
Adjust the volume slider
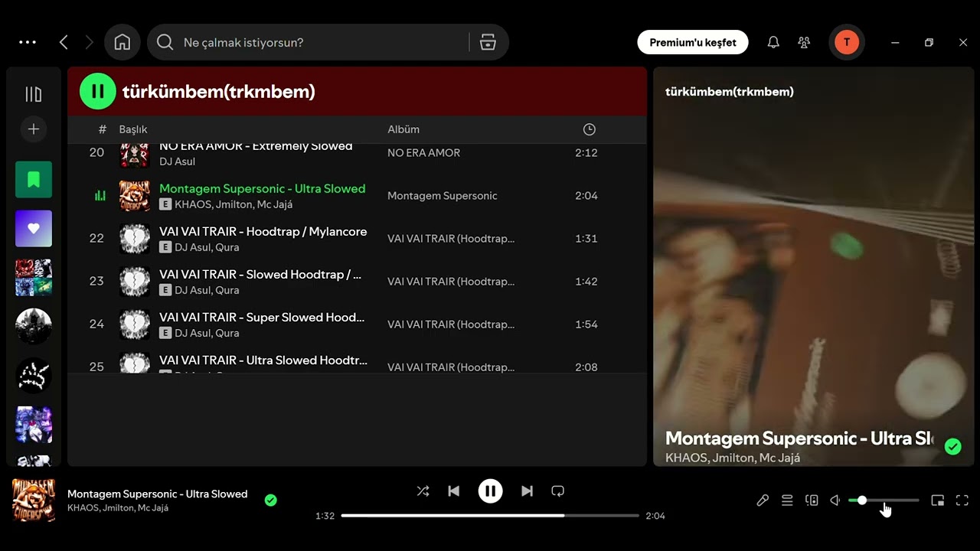[x=884, y=500]
